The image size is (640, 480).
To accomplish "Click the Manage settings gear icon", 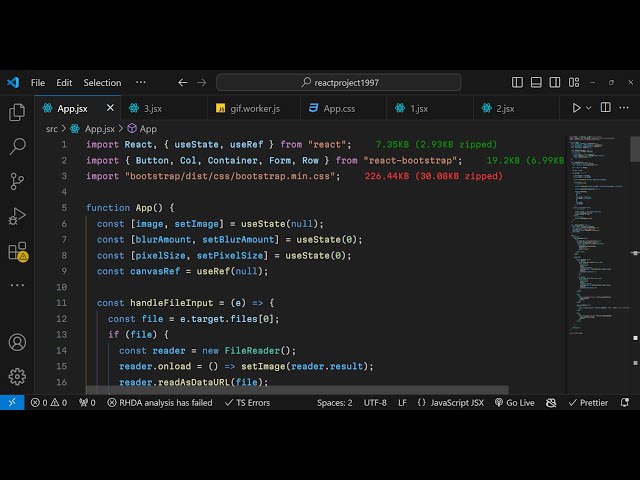I will (17, 376).
